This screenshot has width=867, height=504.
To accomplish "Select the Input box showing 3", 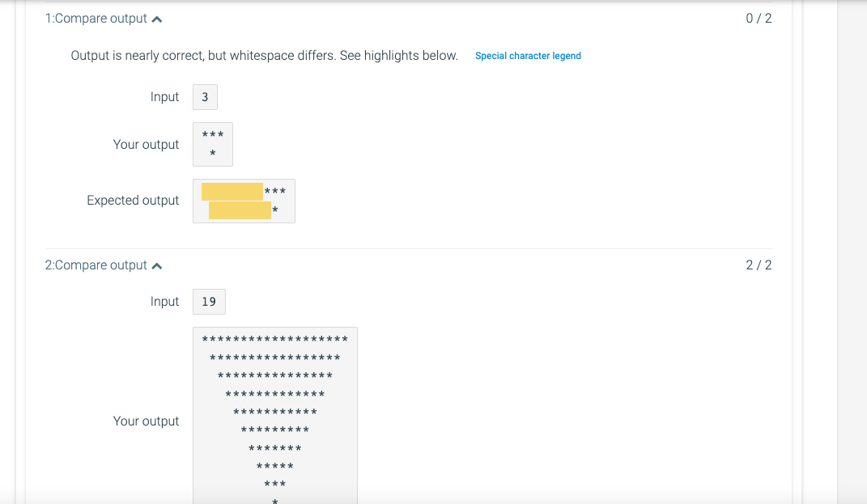I will tap(205, 96).
